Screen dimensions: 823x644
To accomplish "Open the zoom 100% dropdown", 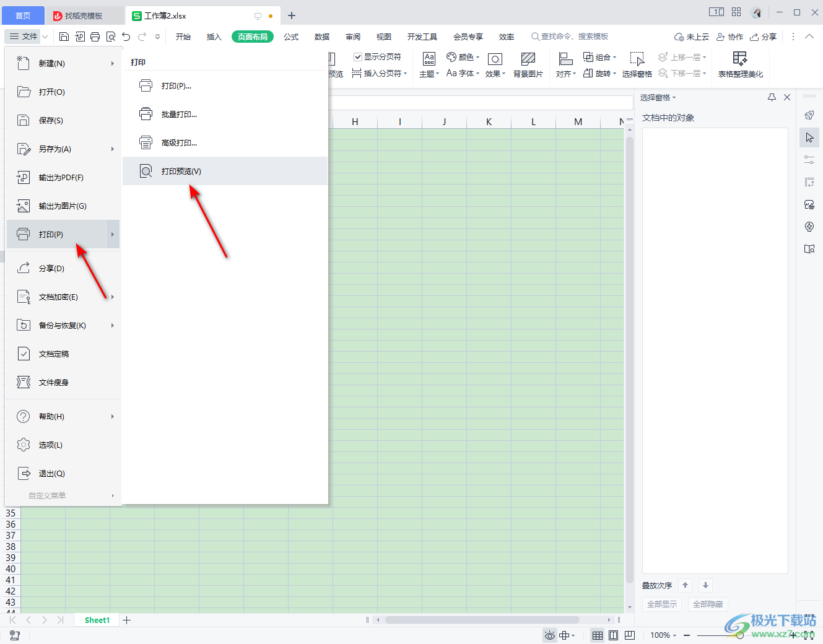I will click(x=663, y=635).
